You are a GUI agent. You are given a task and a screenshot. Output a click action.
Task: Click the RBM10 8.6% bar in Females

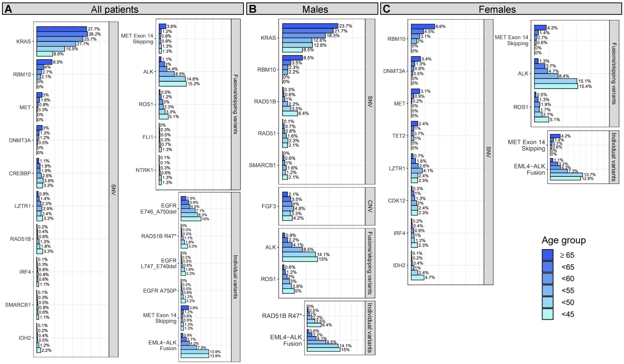(423, 26)
